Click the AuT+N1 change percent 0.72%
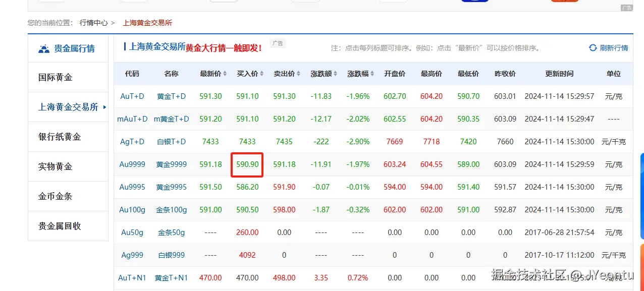Screen dimensions: 644x291 pos(358,278)
